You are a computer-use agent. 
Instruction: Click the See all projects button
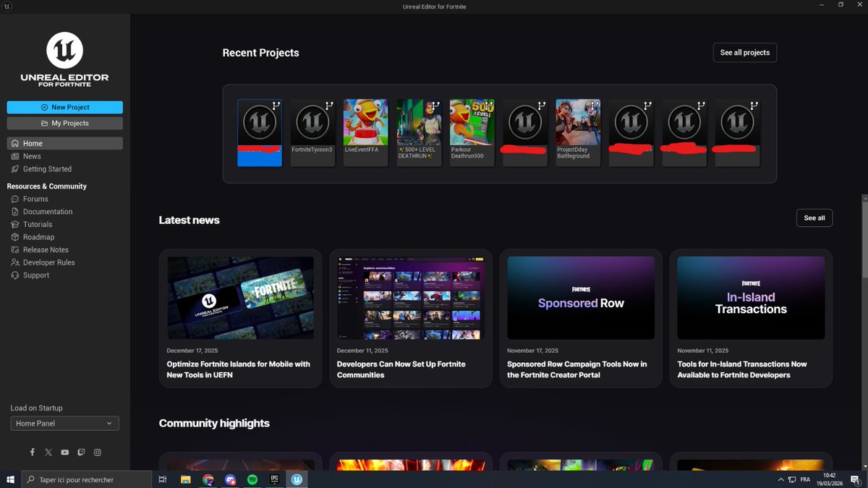pyautogui.click(x=745, y=53)
